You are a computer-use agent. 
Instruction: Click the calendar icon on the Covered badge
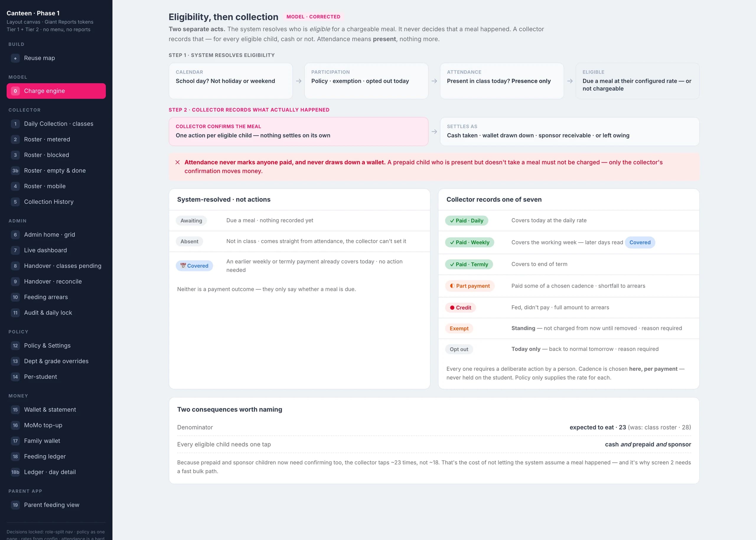(x=183, y=266)
